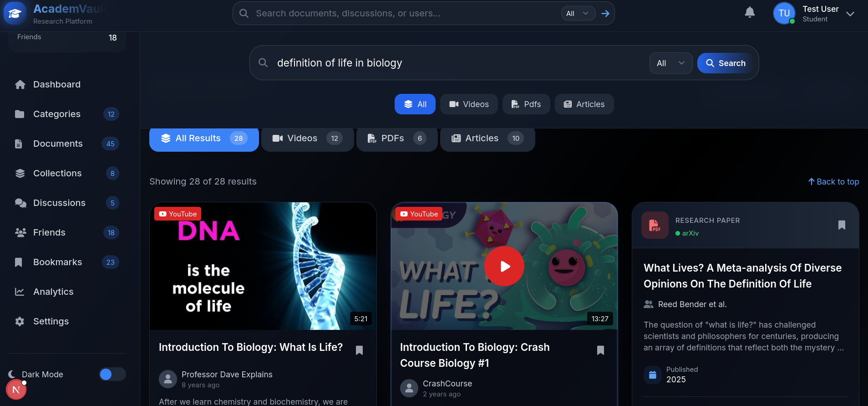Image resolution: width=868 pixels, height=406 pixels.
Task: Click the arXiv source label
Action: 687,233
